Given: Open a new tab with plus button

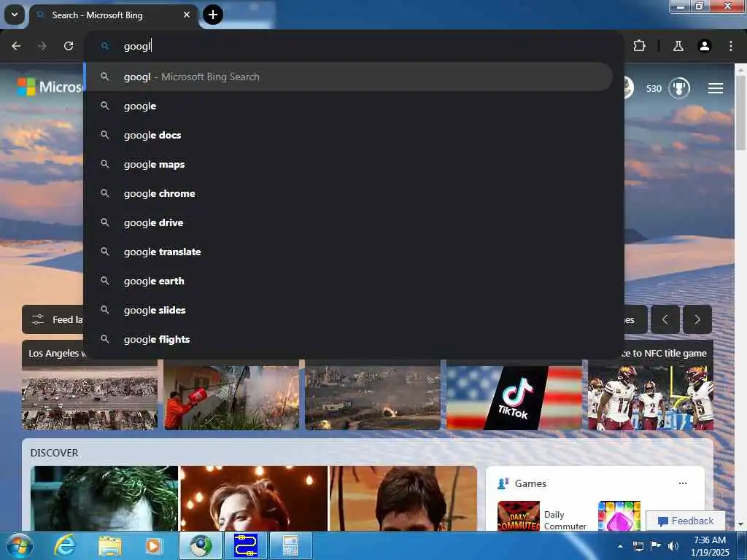Looking at the screenshot, I should click(x=213, y=15).
